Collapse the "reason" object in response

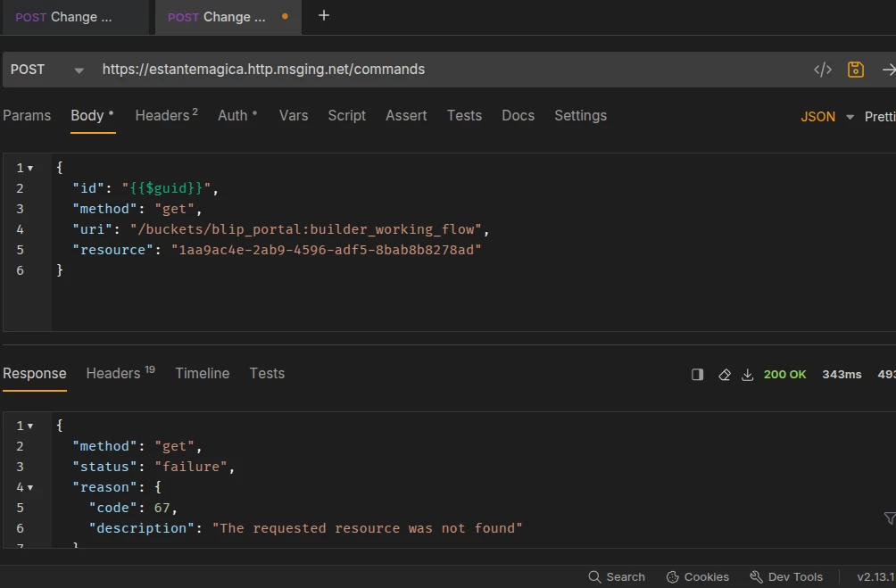(30, 487)
